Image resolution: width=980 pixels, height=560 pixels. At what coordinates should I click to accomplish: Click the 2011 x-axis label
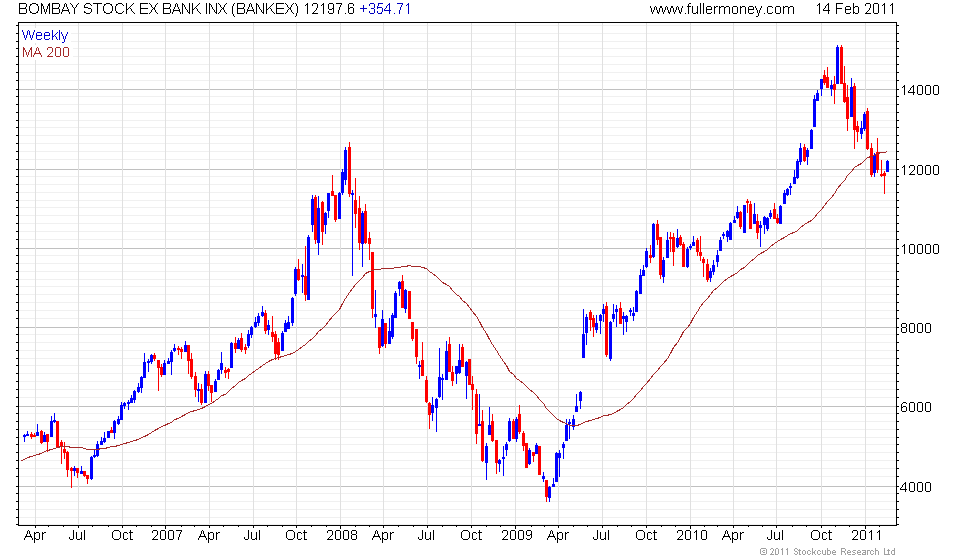tap(867, 536)
